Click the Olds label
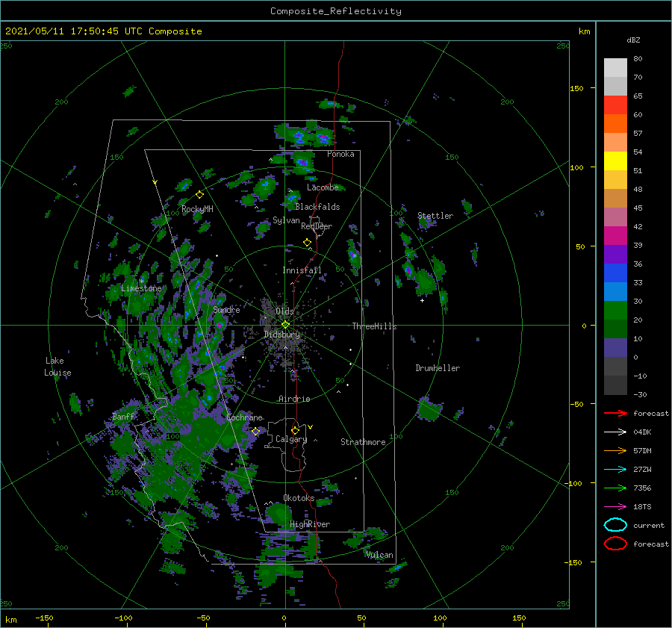Screen dimensions: 672x628 click(284, 311)
